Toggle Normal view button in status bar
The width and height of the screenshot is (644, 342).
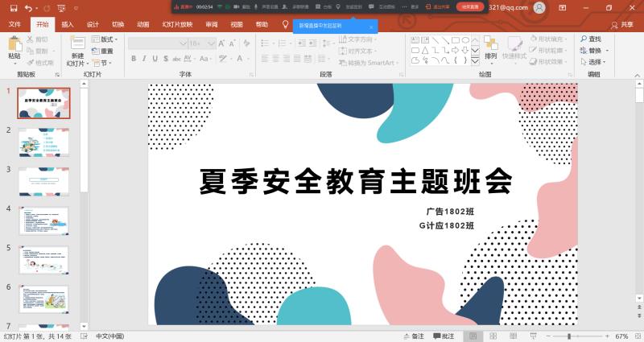[x=473, y=336]
